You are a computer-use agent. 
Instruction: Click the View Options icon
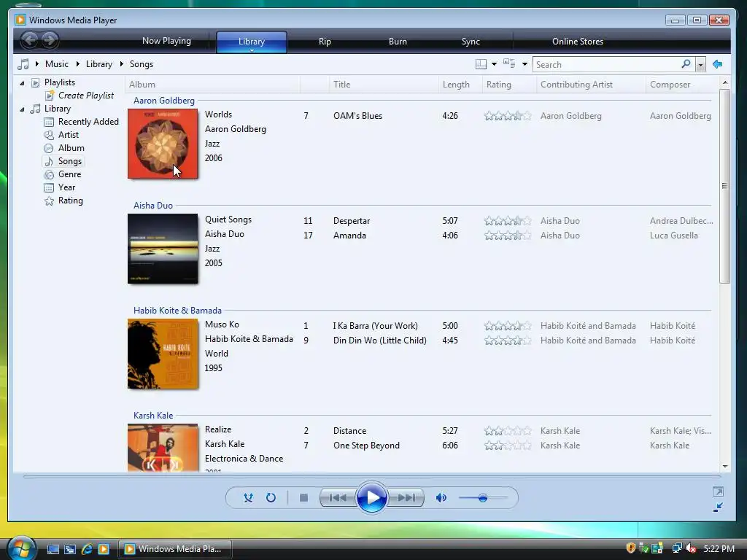(x=509, y=63)
